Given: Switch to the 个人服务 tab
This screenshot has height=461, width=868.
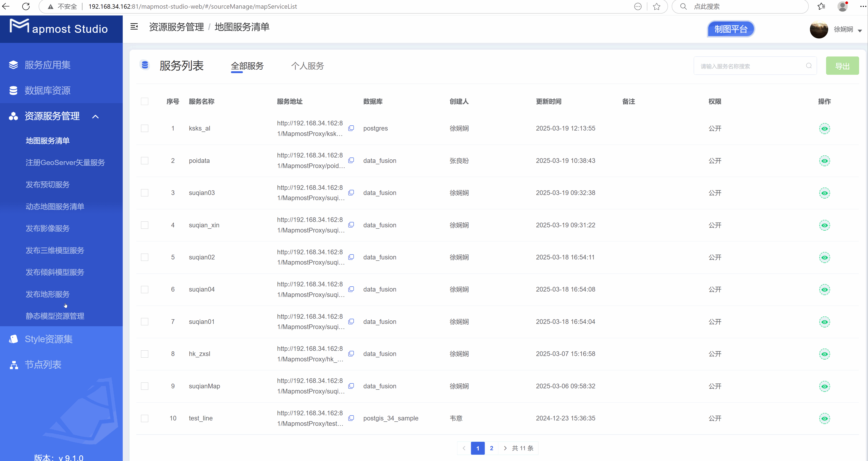Looking at the screenshot, I should coord(307,66).
